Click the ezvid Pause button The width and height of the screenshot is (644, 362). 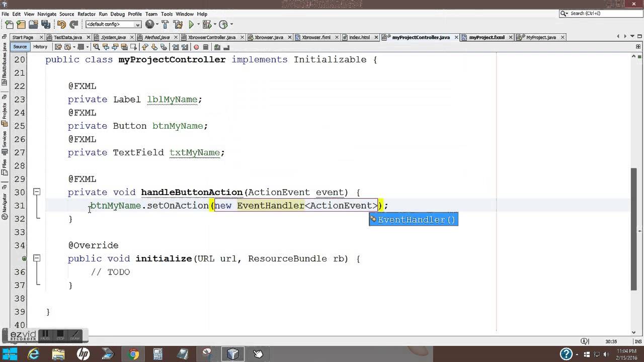[45, 335]
